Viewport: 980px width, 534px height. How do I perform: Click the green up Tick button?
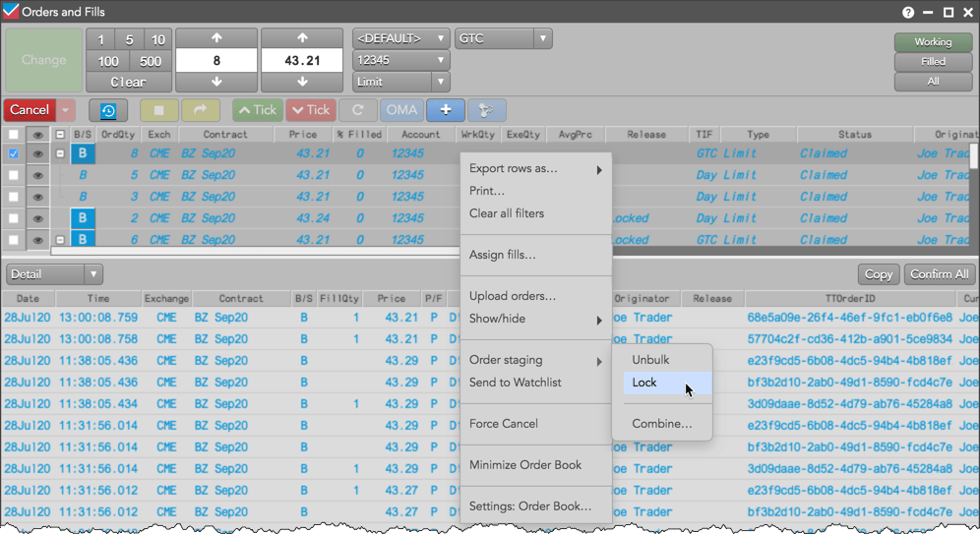pos(258,110)
